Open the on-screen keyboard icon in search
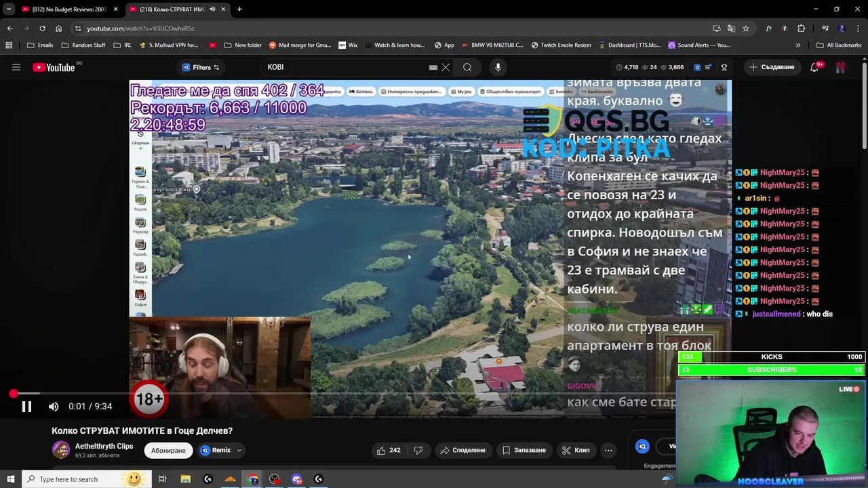 [433, 67]
